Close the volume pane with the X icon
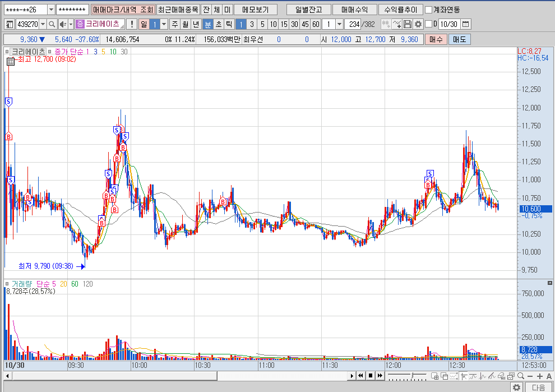The image size is (555, 392). pos(550,283)
